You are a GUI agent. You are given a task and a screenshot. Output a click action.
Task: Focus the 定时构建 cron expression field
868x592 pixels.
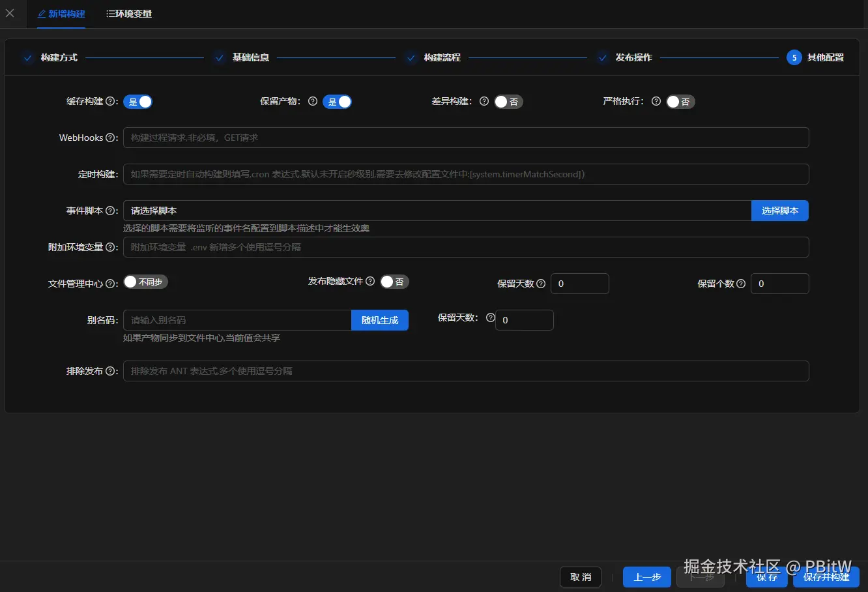[466, 174]
